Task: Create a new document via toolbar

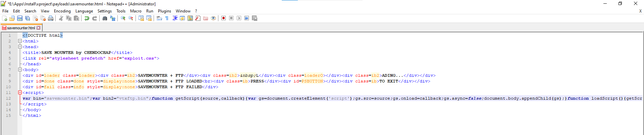Action: point(4,18)
